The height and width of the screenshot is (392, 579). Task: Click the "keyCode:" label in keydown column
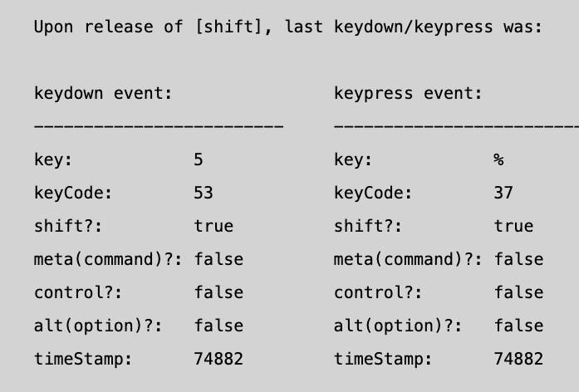(x=73, y=193)
